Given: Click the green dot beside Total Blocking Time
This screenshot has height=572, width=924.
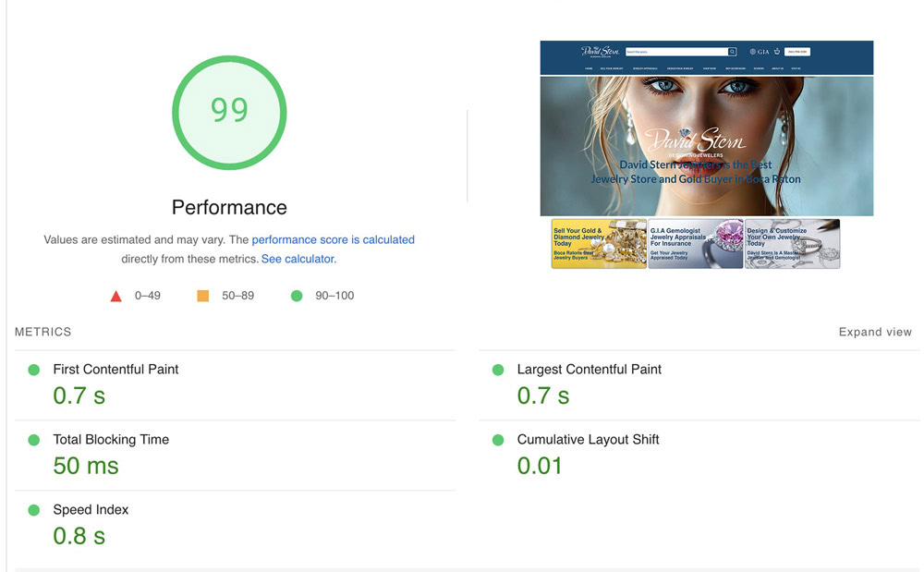Looking at the screenshot, I should pyautogui.click(x=33, y=439).
